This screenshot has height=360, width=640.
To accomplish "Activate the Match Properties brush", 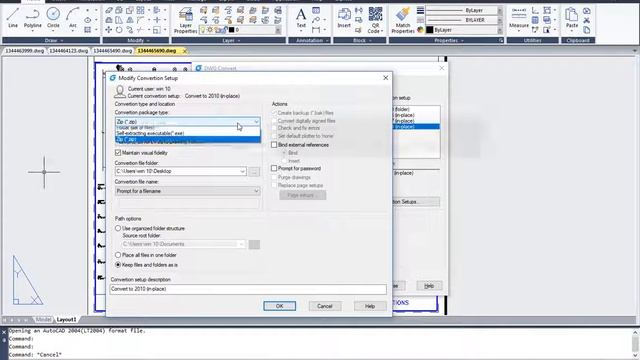I will click(403, 20).
